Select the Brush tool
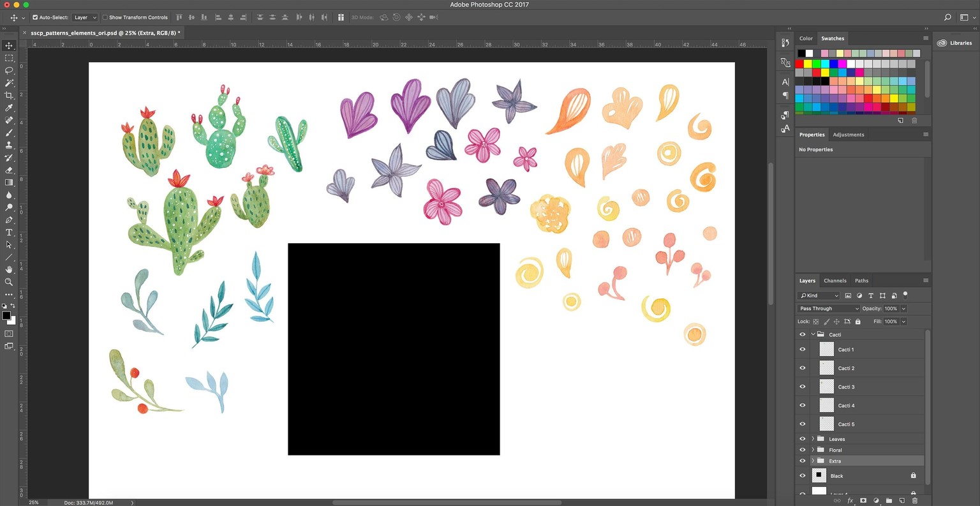 coord(9,133)
